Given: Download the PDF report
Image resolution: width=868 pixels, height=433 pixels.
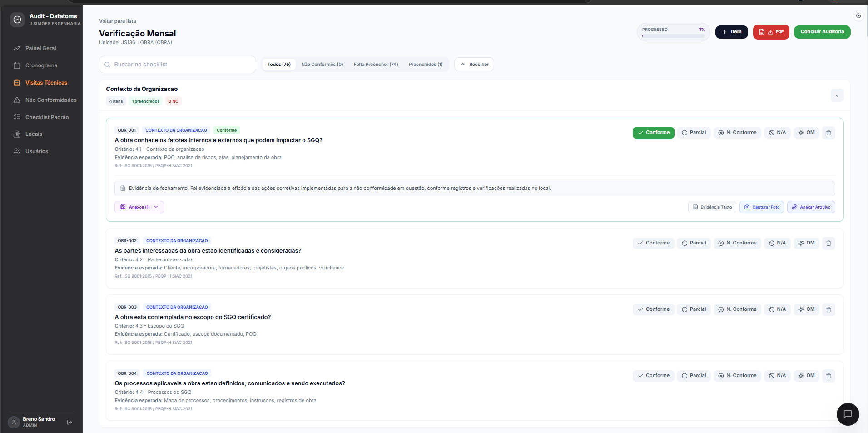Looking at the screenshot, I should [771, 32].
